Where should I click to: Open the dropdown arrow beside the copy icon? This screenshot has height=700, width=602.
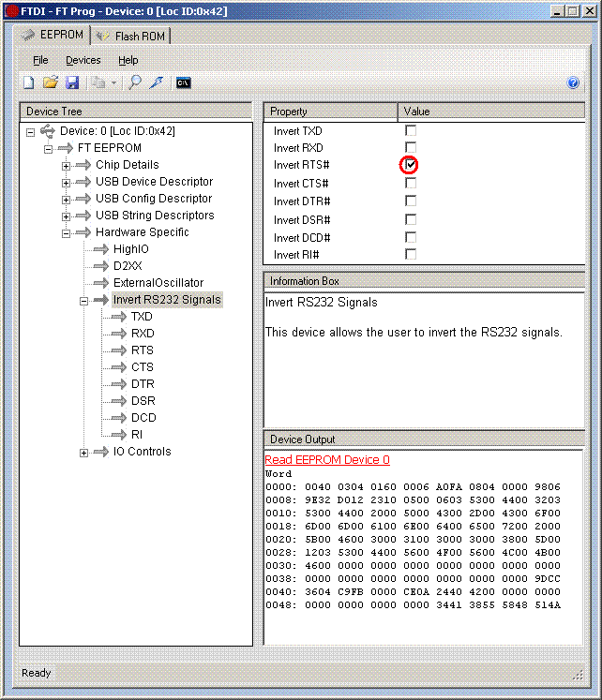click(113, 83)
